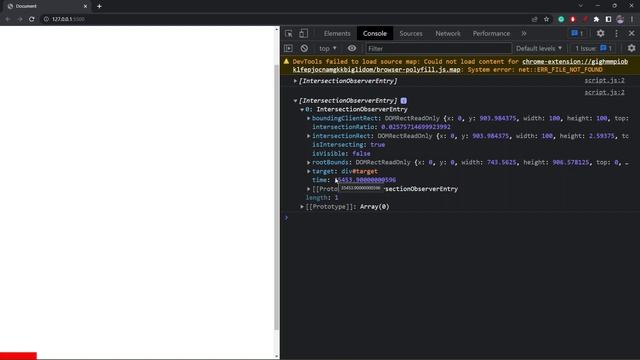Open DevTools customize three-dot menu

point(616,33)
